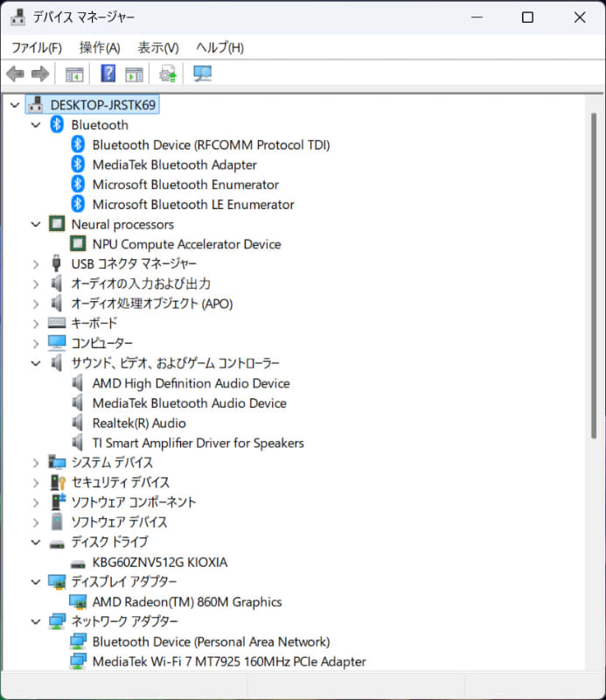
Task: Expand オーディオ処理オブジェクト (APO)
Action: point(36,304)
